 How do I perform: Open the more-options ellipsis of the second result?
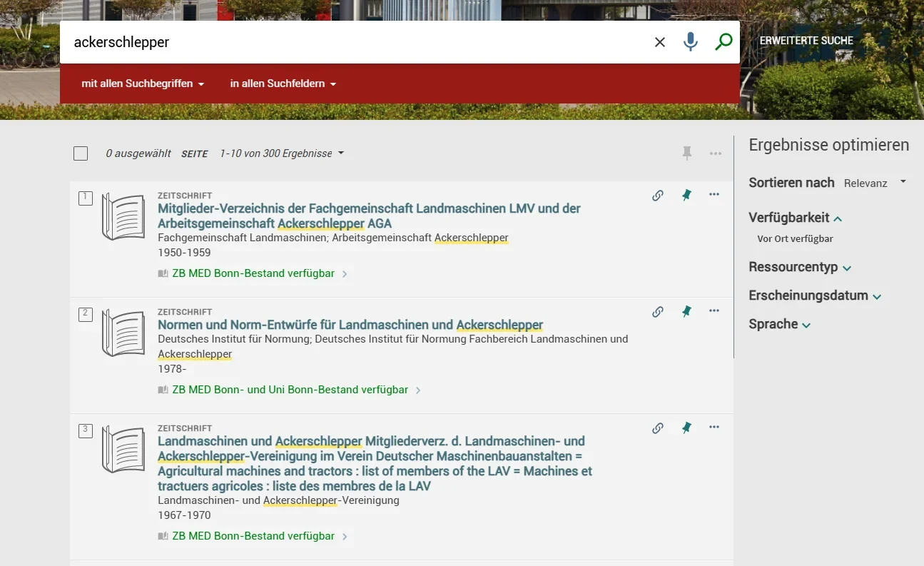[714, 311]
